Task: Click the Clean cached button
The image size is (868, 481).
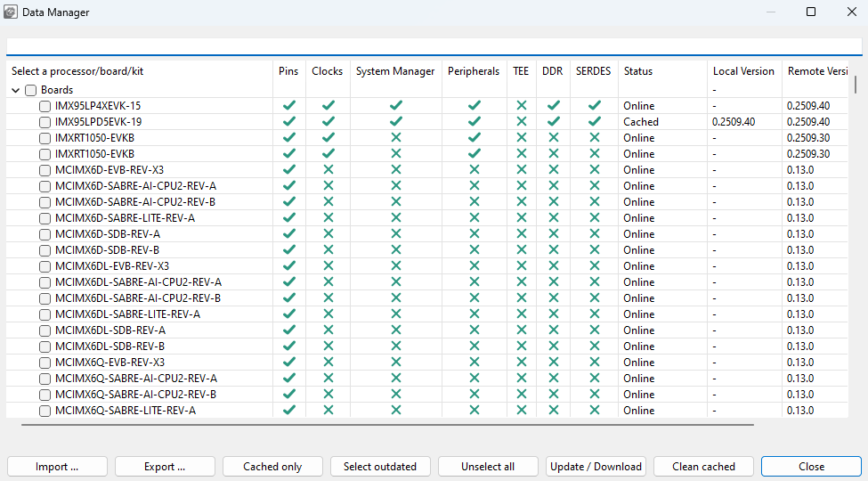Action: pyautogui.click(x=703, y=467)
